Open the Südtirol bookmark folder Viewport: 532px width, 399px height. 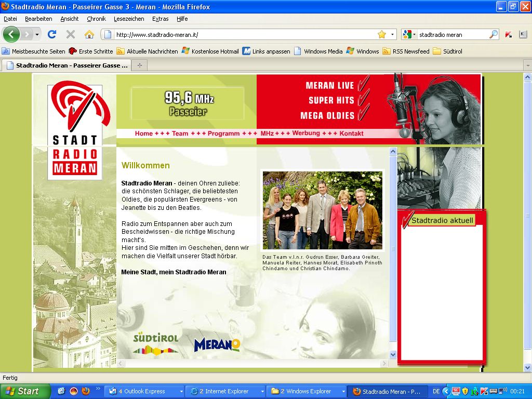pos(448,51)
